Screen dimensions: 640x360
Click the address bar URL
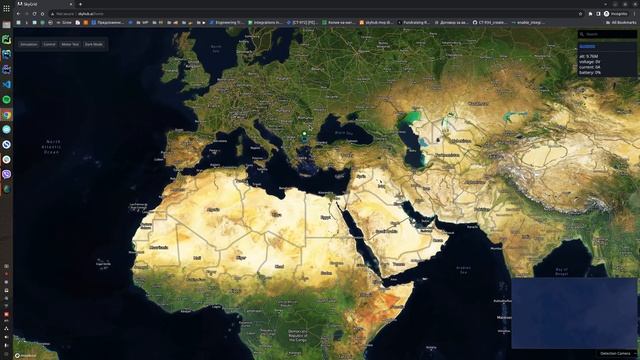tap(91, 14)
